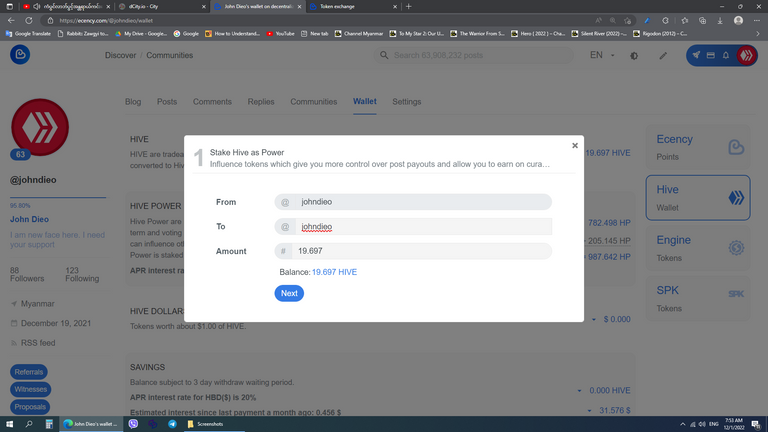Click browser profile avatar icon

tap(739, 21)
